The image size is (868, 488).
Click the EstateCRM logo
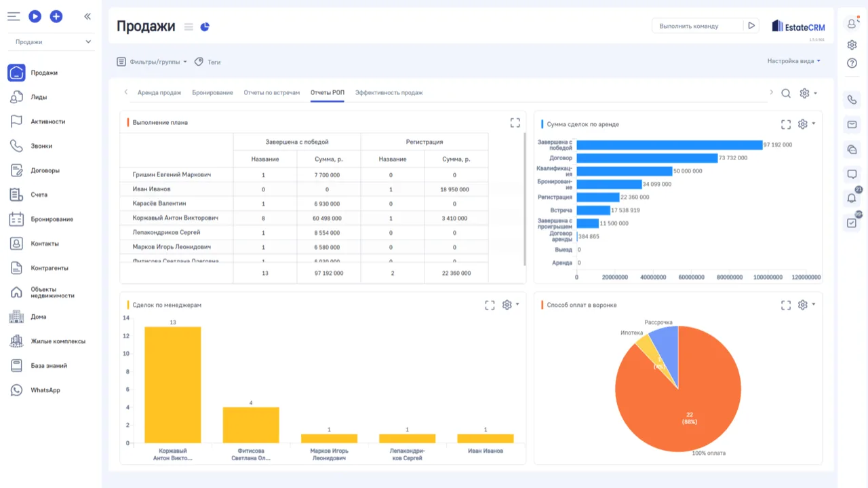click(x=798, y=26)
